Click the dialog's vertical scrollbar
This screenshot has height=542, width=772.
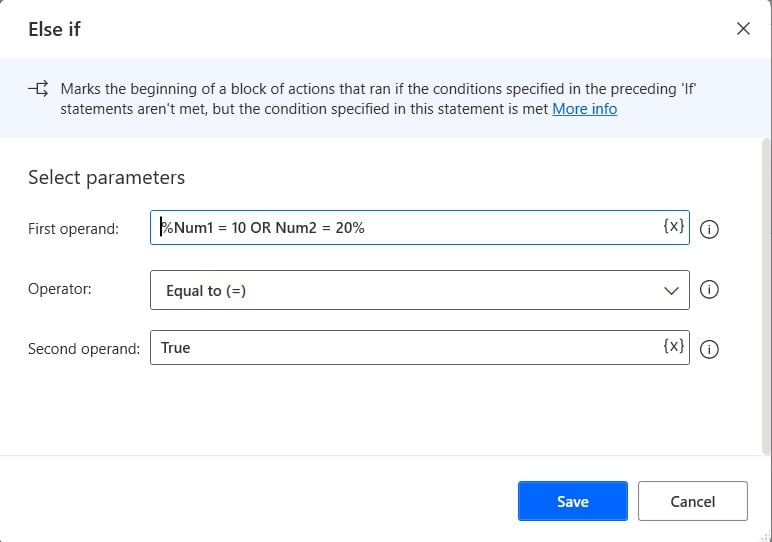pyautogui.click(x=766, y=297)
